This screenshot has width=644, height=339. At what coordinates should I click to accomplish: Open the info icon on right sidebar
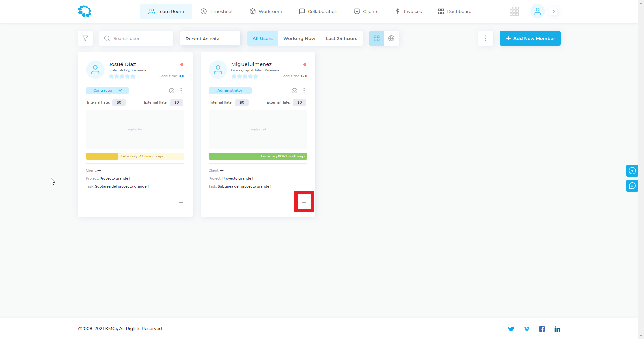(x=632, y=171)
